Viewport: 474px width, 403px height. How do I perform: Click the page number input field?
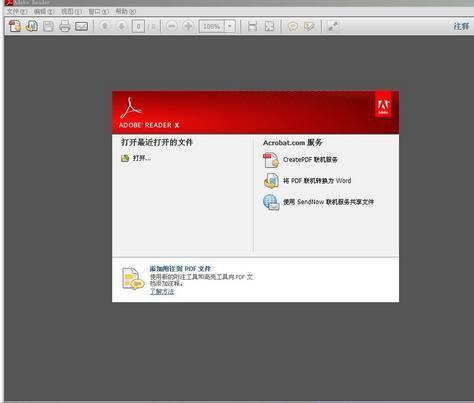(138, 26)
